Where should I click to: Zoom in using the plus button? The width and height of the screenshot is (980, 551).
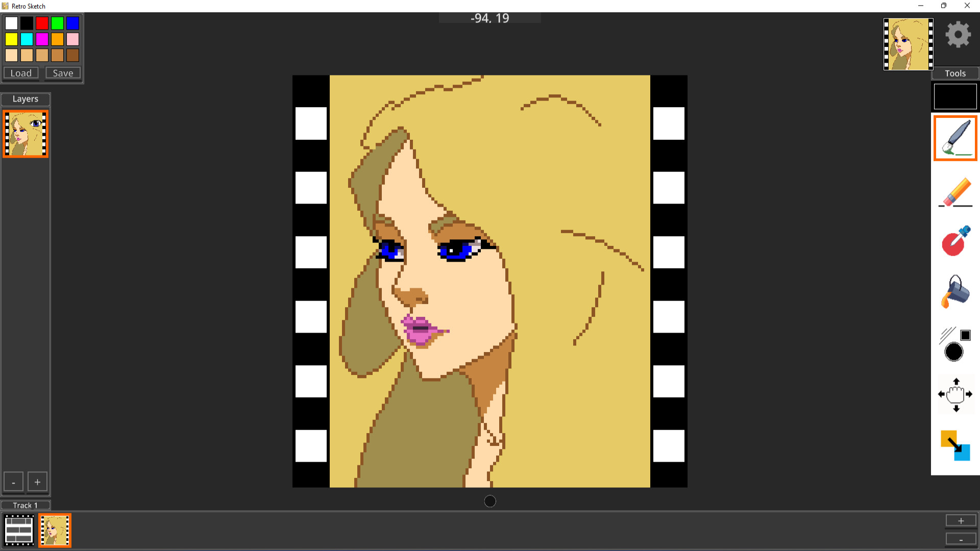coord(960,520)
